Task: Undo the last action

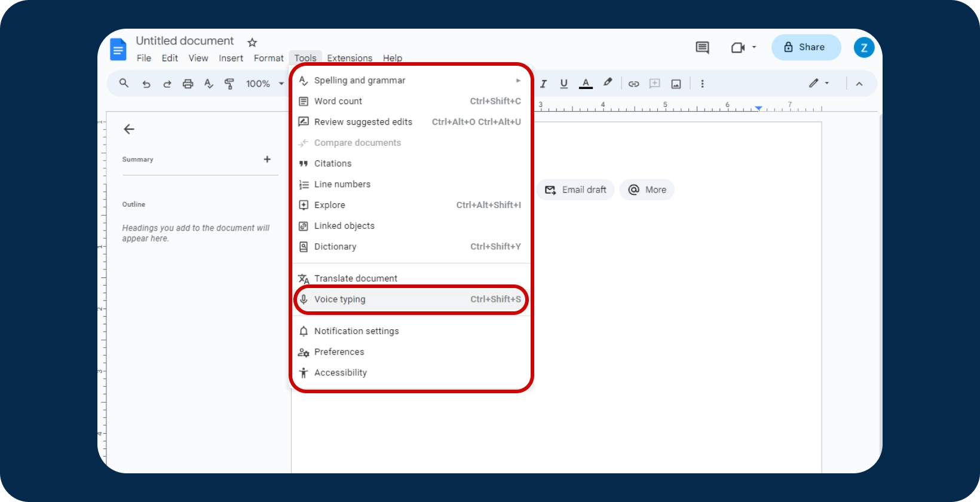Action: tap(146, 84)
